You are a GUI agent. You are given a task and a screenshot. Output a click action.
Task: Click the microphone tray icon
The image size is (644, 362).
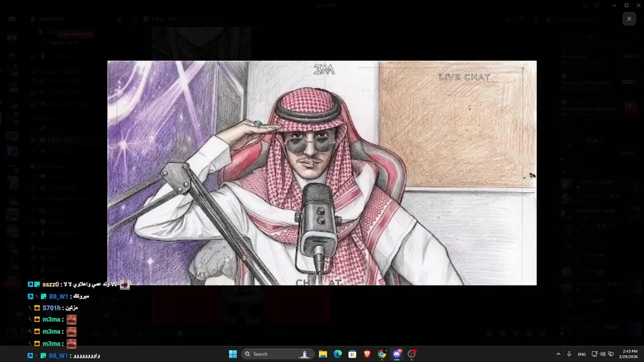click(569, 354)
